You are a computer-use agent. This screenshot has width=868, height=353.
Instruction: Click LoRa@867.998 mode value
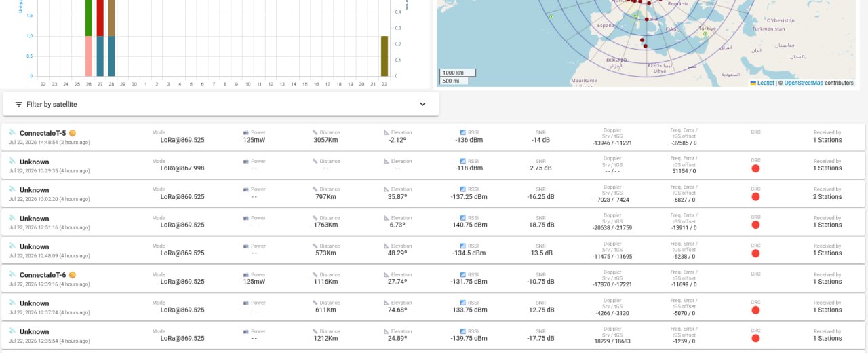(182, 168)
